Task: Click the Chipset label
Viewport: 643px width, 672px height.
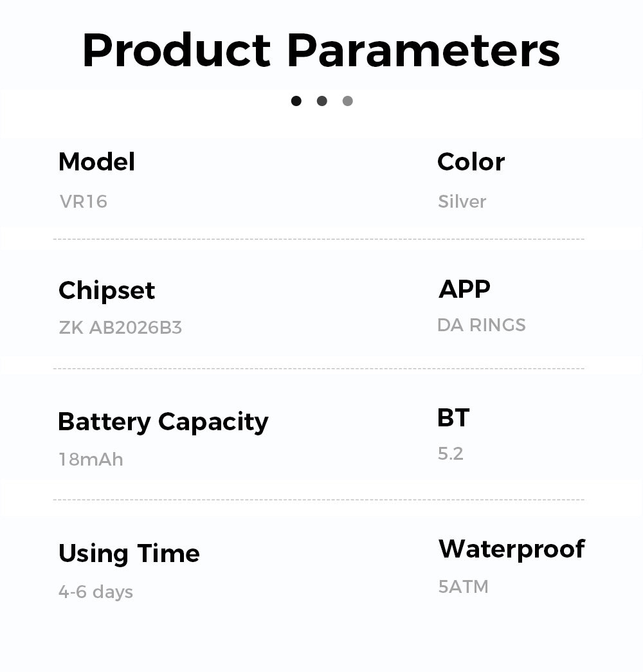Action: 107,291
